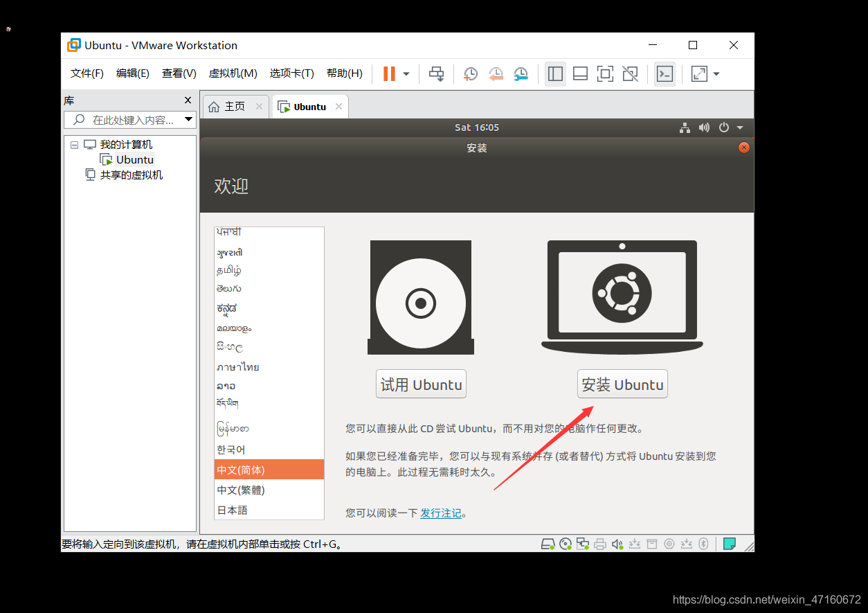This screenshot has height=613, width=868.
Task: Select ಕನ್ನಡ in the language list
Action: click(x=269, y=308)
